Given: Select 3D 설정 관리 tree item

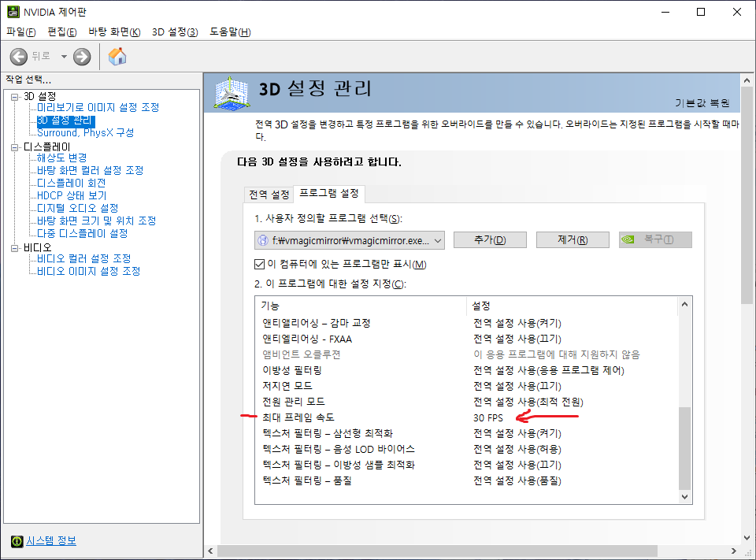Looking at the screenshot, I should [65, 120].
